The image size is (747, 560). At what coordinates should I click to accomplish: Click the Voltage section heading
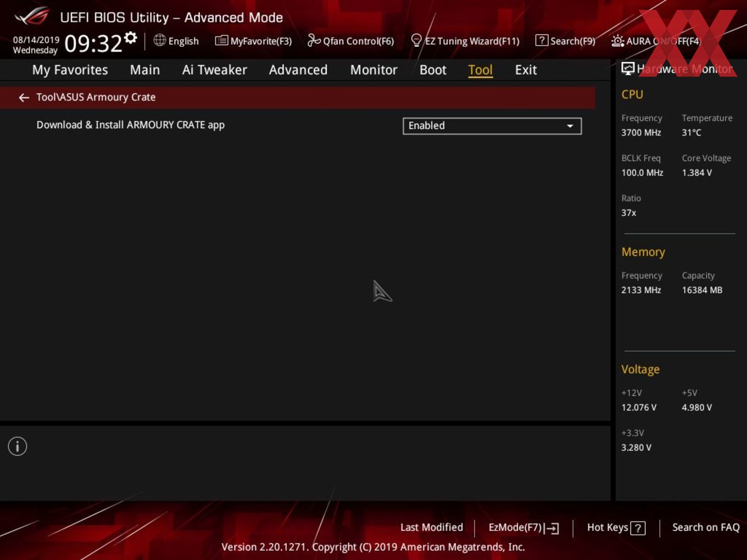click(x=640, y=369)
